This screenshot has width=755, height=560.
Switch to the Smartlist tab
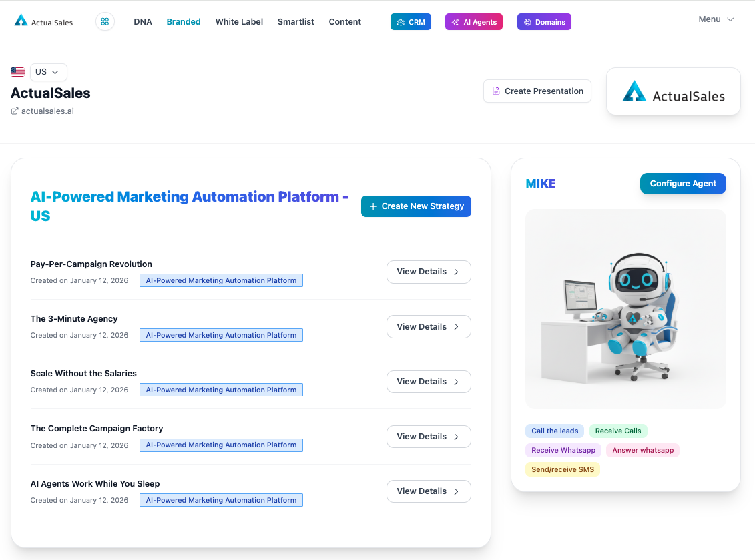coord(296,22)
